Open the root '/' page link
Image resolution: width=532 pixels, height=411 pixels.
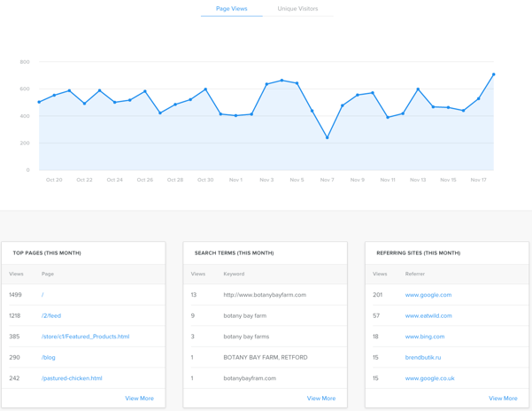tap(42, 295)
